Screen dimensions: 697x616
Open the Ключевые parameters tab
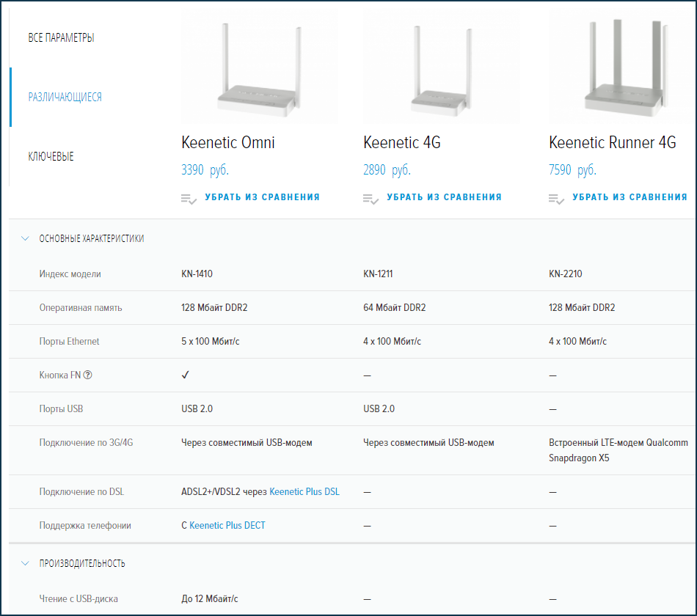[x=51, y=156]
